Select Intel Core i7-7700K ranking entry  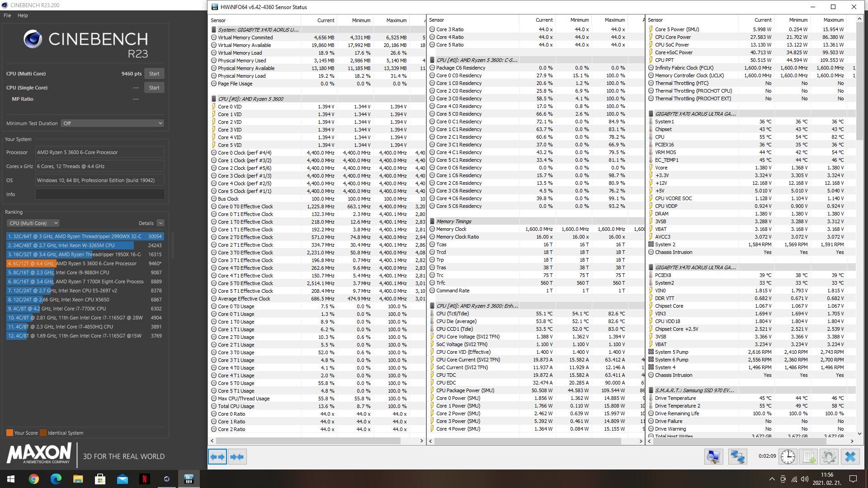pos(85,309)
